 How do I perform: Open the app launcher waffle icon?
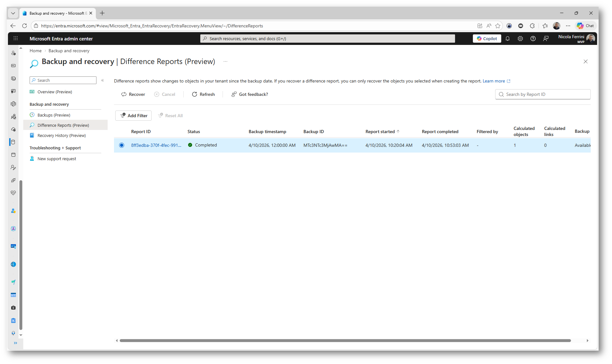coord(16,39)
